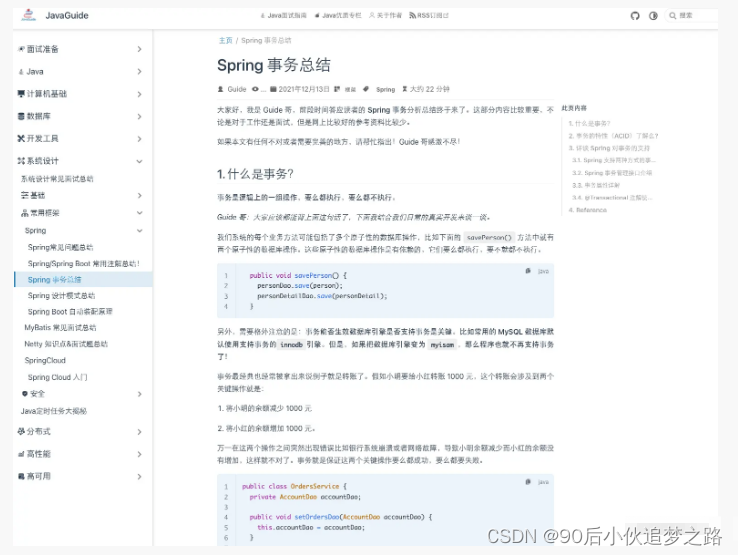Click the 高性能 chart icon
The width and height of the screenshot is (738, 555).
[x=21, y=454]
